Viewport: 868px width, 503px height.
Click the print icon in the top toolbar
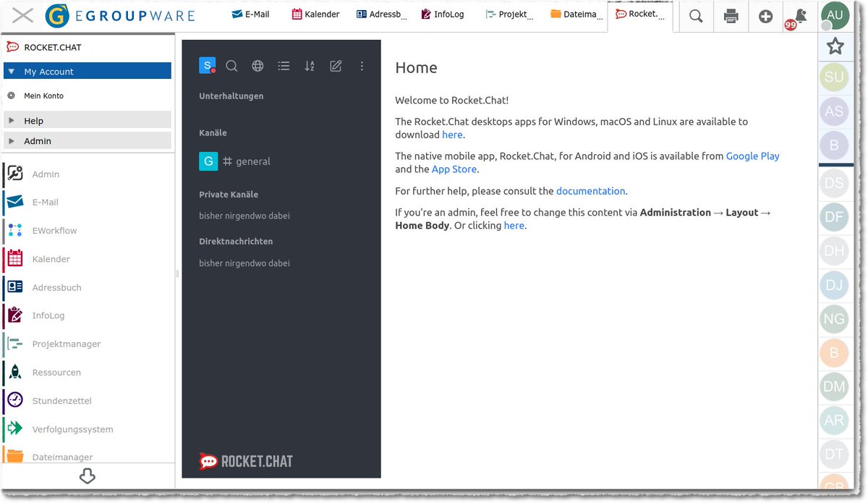click(x=731, y=16)
